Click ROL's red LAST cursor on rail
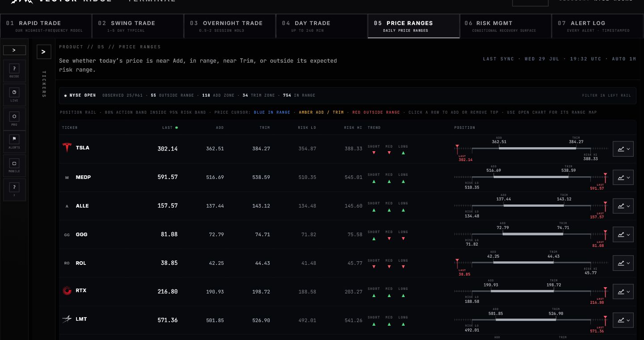644x340 pixels. (x=457, y=263)
